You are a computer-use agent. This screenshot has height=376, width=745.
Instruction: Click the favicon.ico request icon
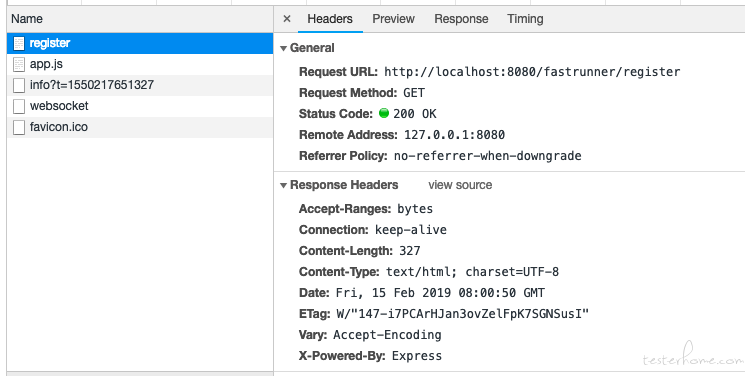19,127
